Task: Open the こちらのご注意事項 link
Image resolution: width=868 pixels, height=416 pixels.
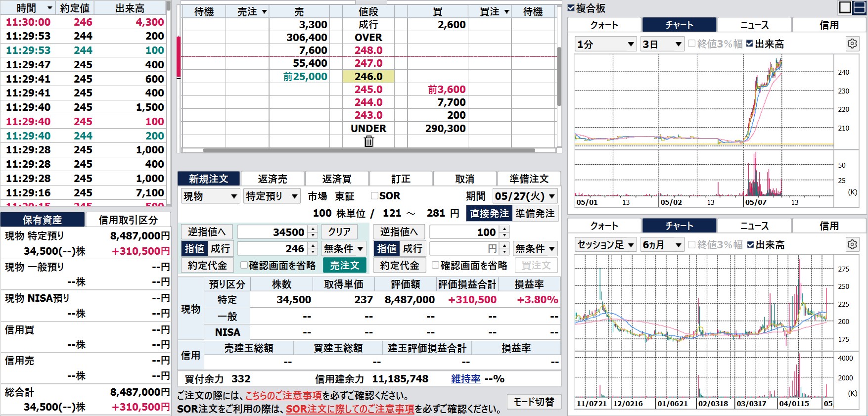Action: 283,396
